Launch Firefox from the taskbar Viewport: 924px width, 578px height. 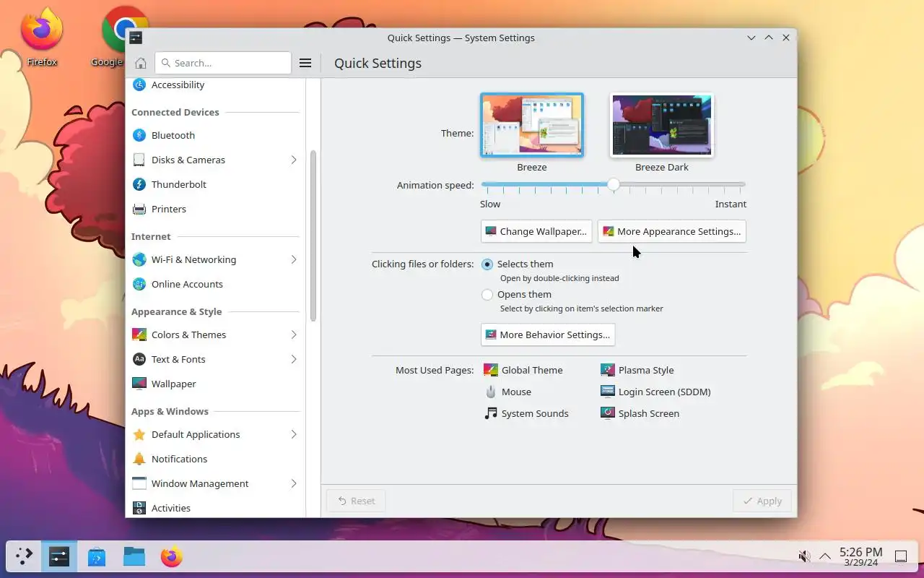pos(172,556)
